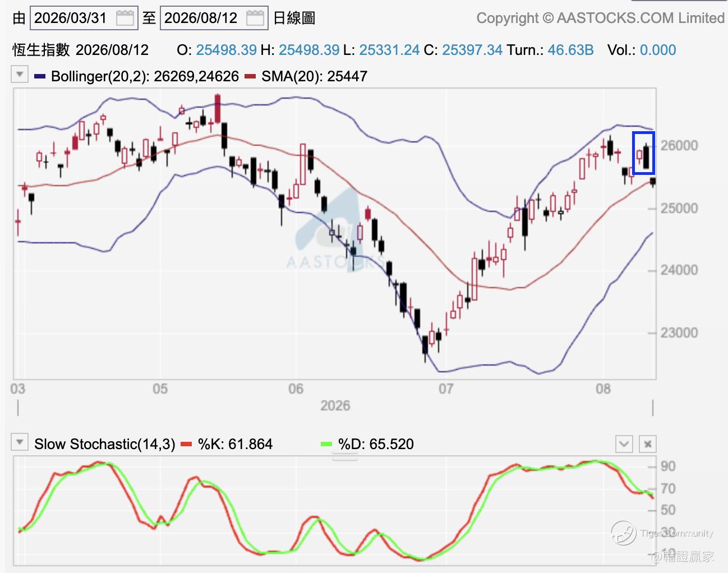Click the 70 stochastic axis label
The image size is (728, 573).
pyautogui.click(x=668, y=489)
